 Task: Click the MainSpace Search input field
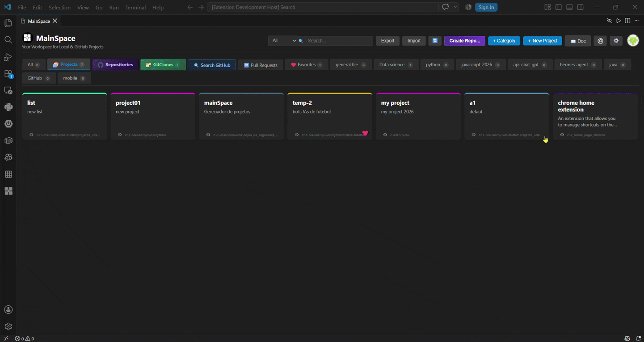click(x=339, y=41)
